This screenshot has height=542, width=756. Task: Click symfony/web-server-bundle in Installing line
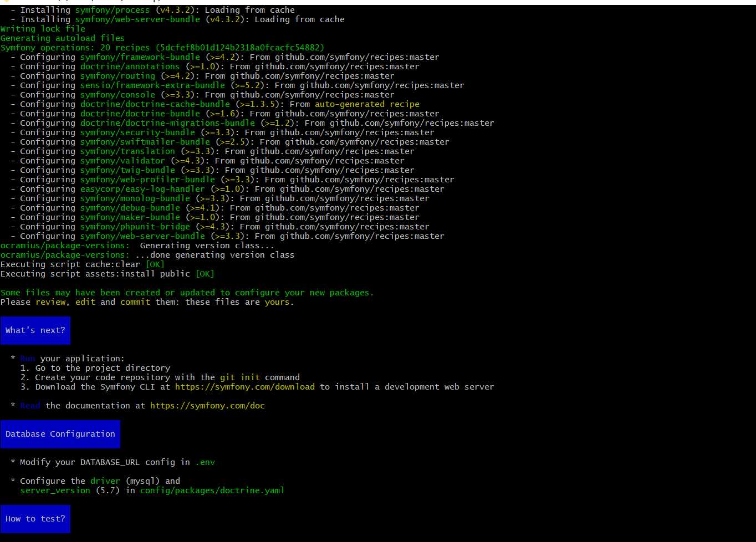[x=137, y=19]
